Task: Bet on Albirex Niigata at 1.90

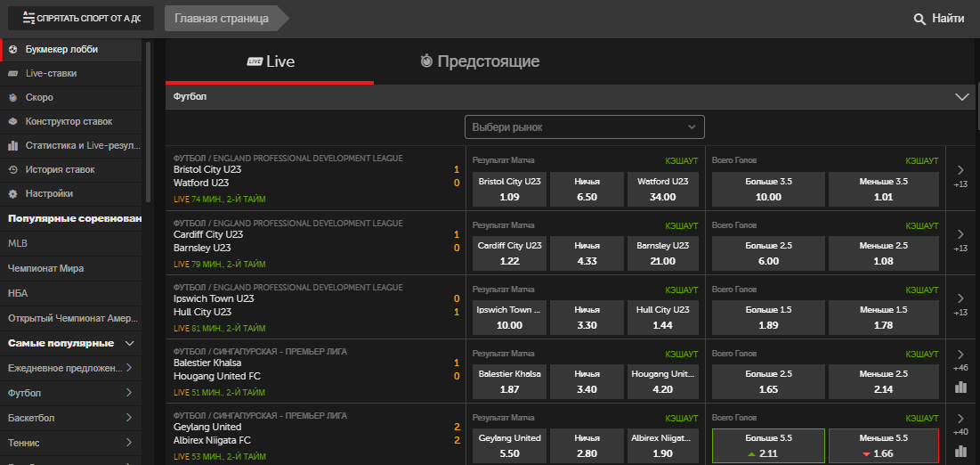Action: click(662, 445)
